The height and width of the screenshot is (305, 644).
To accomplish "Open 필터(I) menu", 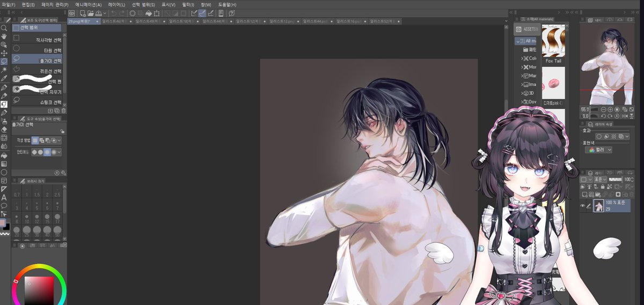I will tap(188, 4).
